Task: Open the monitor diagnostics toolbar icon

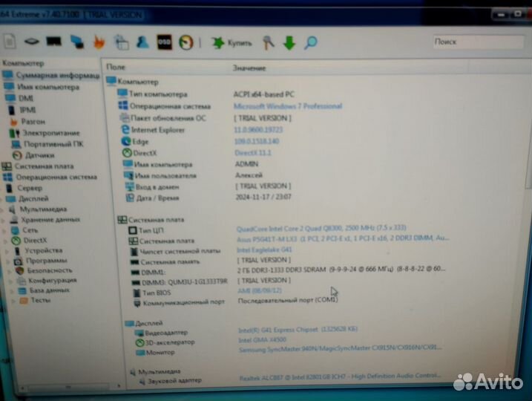Action: click(53, 42)
